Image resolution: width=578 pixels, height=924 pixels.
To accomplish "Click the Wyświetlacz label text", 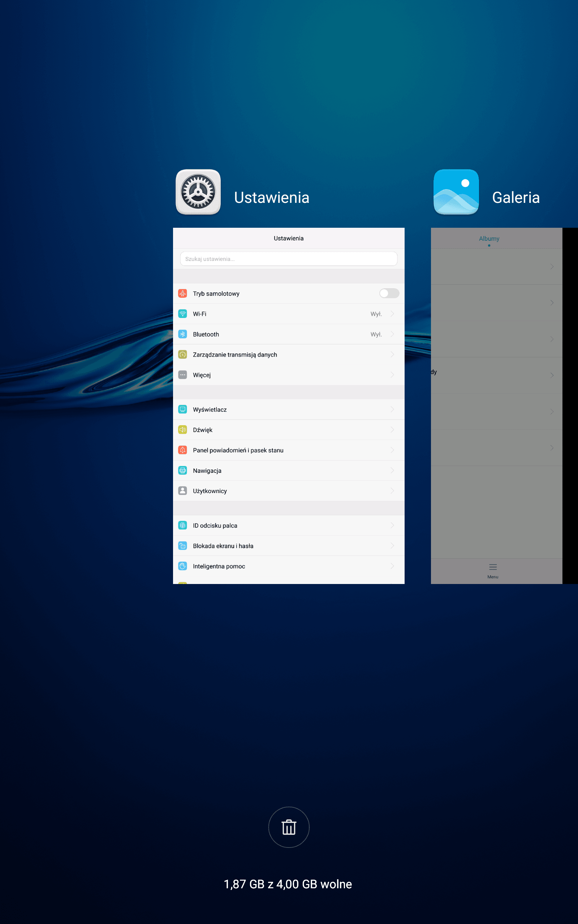I will (x=210, y=410).
